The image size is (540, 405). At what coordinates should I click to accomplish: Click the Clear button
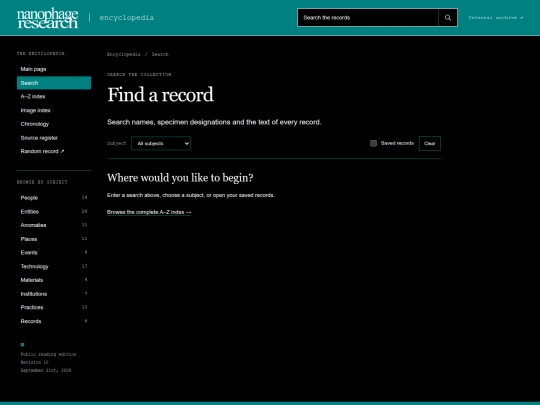429,143
